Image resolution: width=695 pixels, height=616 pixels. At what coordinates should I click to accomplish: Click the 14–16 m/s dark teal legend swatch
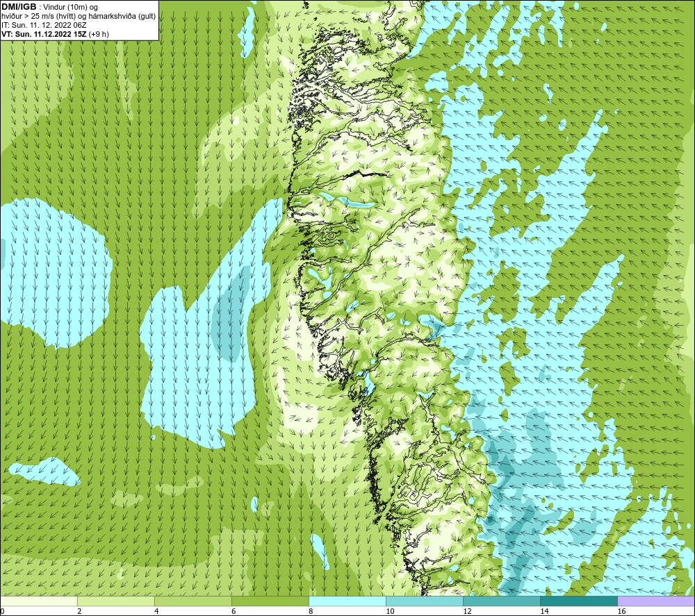point(578,601)
